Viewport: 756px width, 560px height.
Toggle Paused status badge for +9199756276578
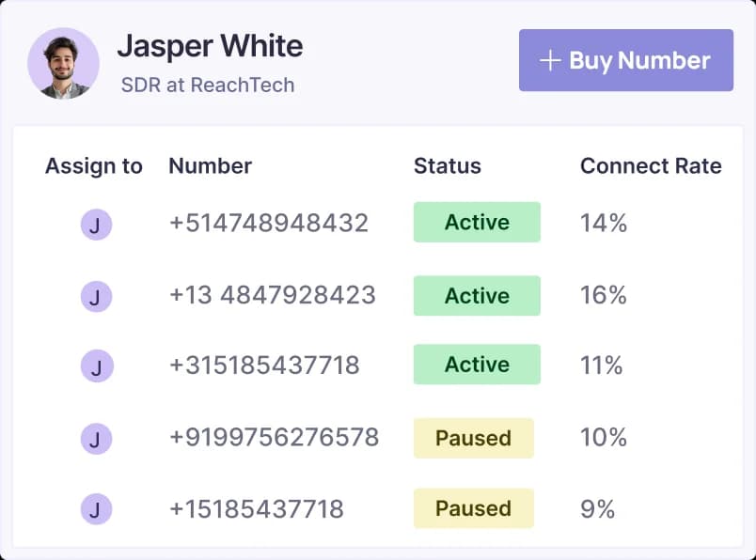tap(473, 438)
